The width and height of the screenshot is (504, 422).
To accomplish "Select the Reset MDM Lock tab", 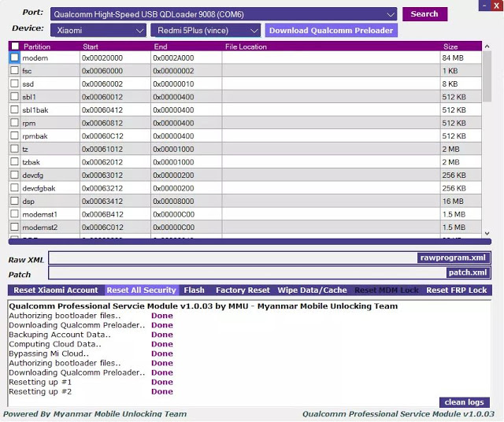I will pyautogui.click(x=387, y=291).
